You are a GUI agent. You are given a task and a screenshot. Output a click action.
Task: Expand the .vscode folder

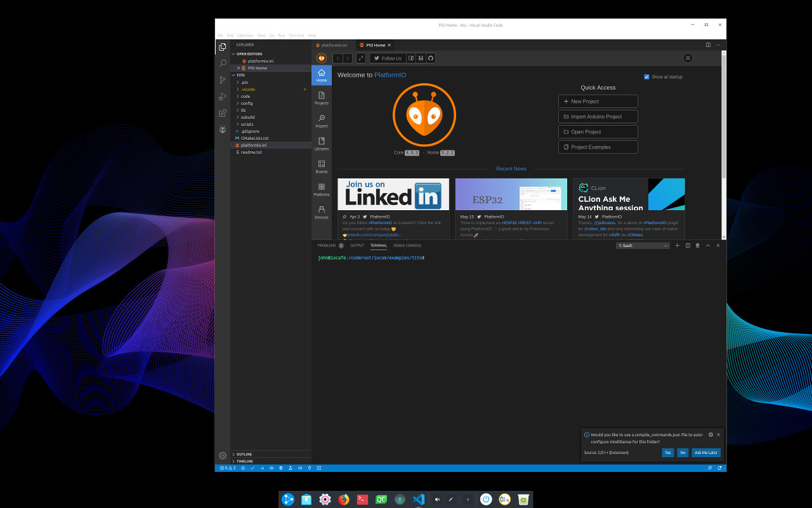click(x=271, y=89)
